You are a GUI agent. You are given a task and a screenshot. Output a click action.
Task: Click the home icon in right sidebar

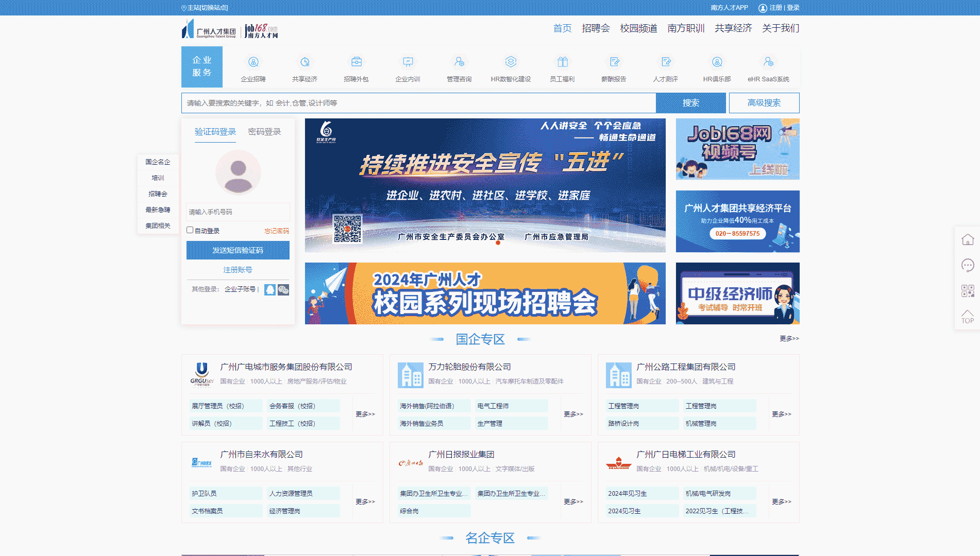[x=968, y=239]
